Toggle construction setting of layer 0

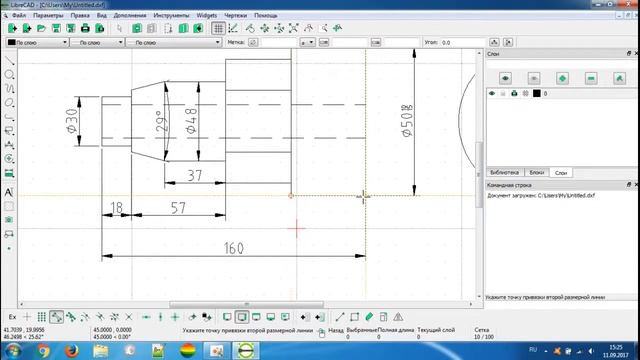[x=525, y=93]
